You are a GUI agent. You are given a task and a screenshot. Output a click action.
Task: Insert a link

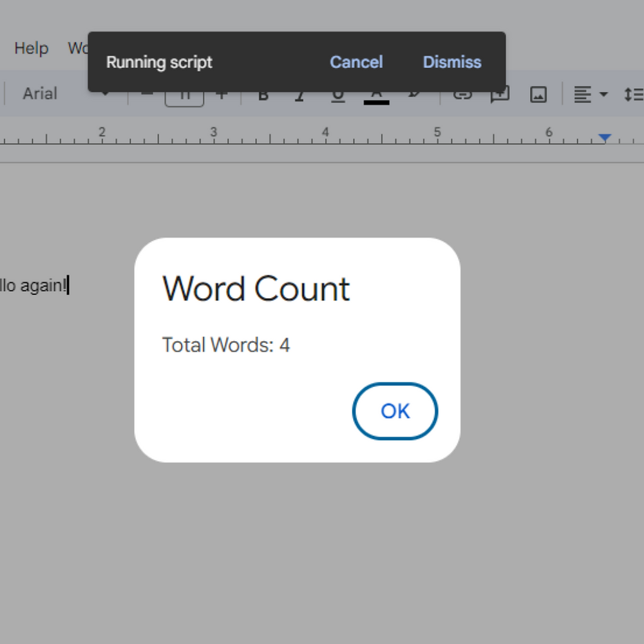point(462,94)
